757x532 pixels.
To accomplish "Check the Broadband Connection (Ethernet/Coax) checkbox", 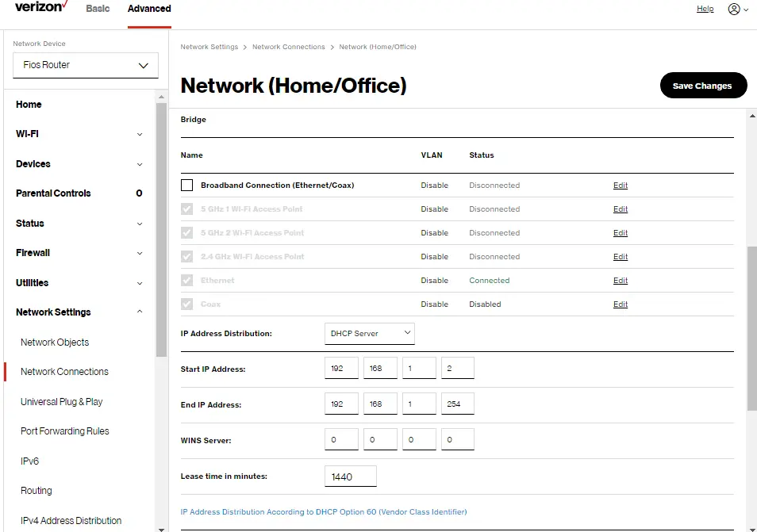I will pos(186,184).
